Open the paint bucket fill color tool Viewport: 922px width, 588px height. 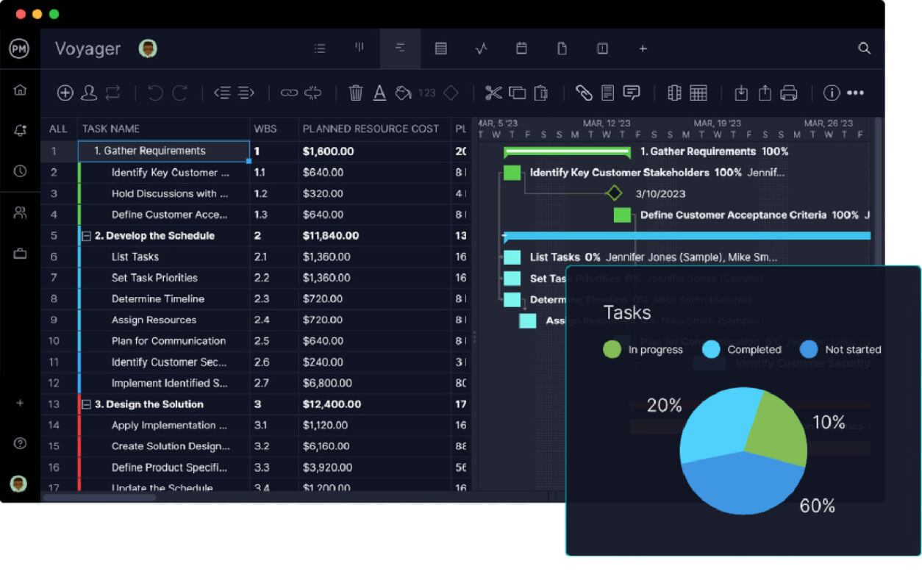[403, 93]
